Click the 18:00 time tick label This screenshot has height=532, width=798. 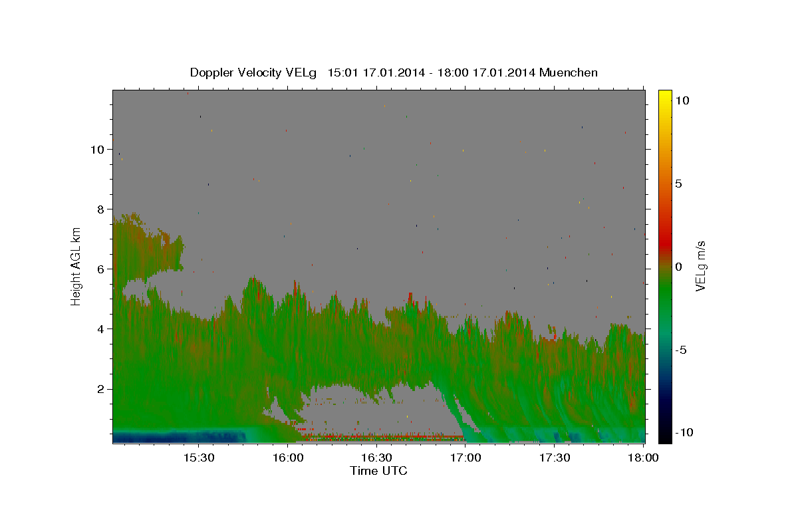coord(643,458)
